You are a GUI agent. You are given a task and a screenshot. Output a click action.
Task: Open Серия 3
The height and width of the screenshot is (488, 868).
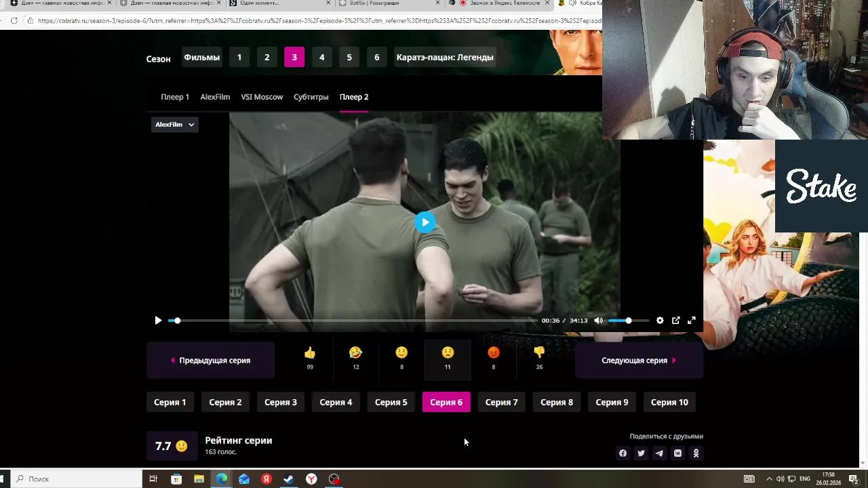pyautogui.click(x=281, y=403)
